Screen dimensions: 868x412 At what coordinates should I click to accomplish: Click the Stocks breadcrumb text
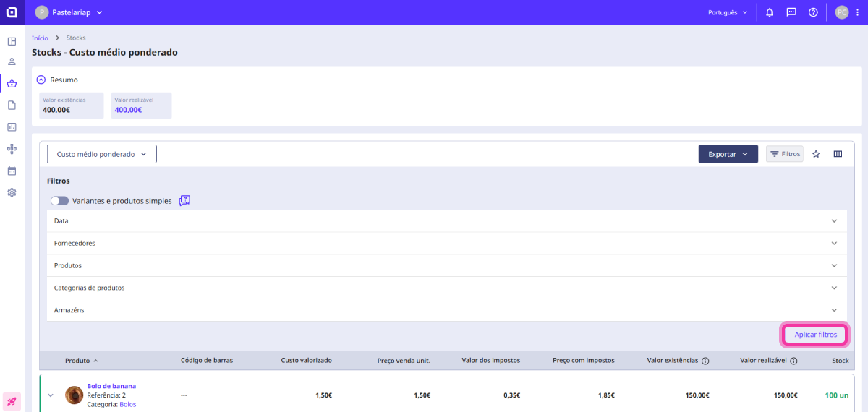coord(76,38)
